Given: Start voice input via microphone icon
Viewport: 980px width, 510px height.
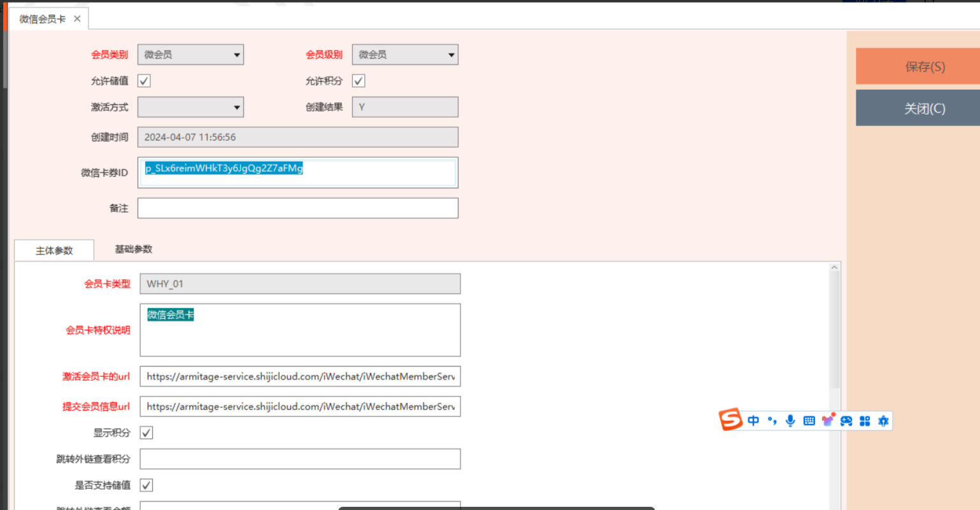Looking at the screenshot, I should point(790,421).
